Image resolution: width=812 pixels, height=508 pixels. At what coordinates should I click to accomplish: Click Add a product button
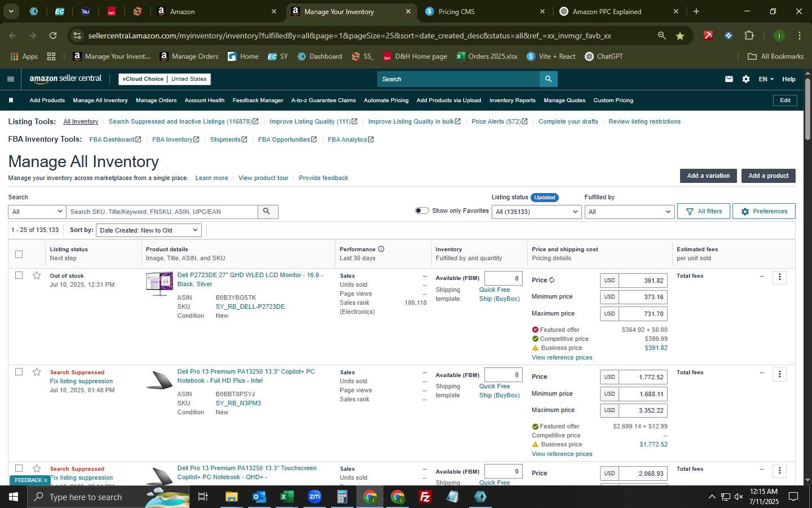[x=768, y=176]
